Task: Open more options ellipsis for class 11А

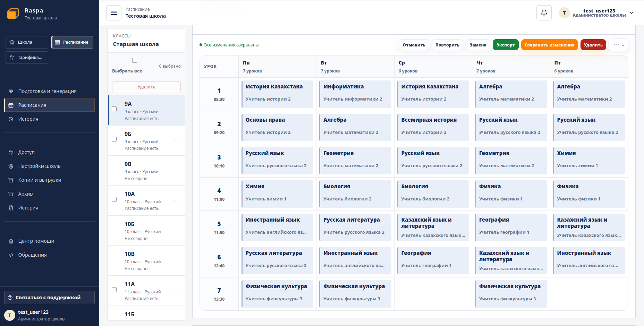Action: [177, 291]
